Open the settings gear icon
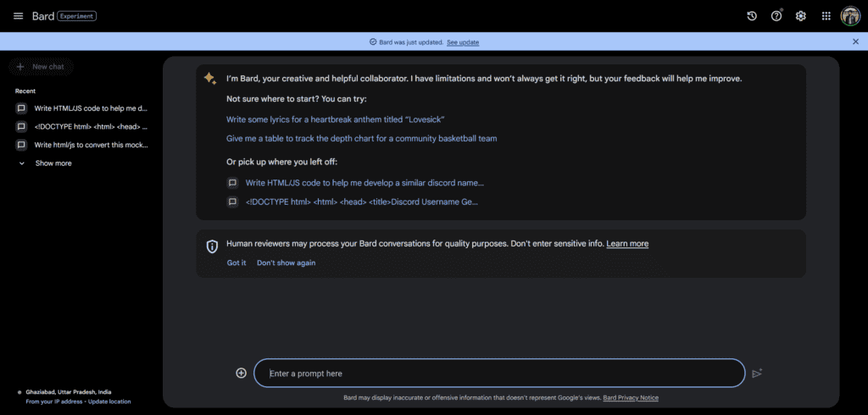Viewport: 868px width, 415px height. coord(800,16)
